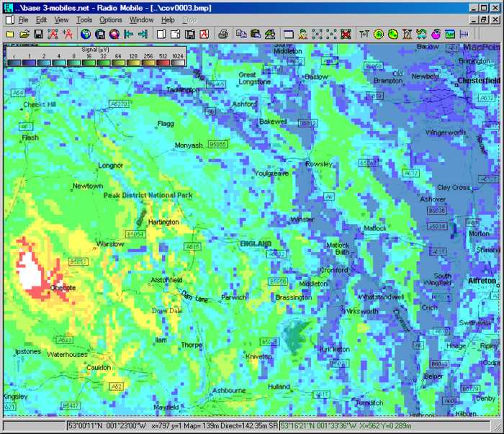Open Units properties plus-compass icon

[x=67, y=34]
